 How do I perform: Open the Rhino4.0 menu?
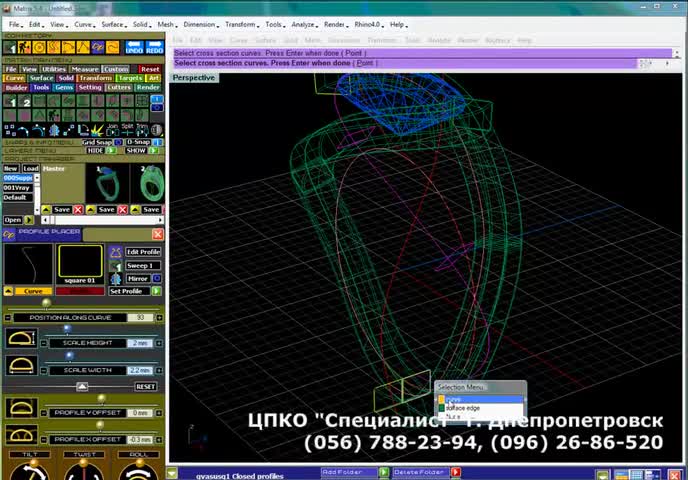pos(367,25)
